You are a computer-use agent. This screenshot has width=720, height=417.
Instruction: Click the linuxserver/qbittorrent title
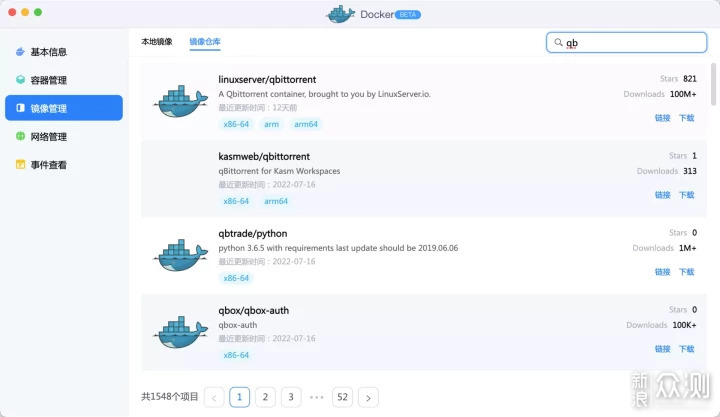click(x=267, y=79)
